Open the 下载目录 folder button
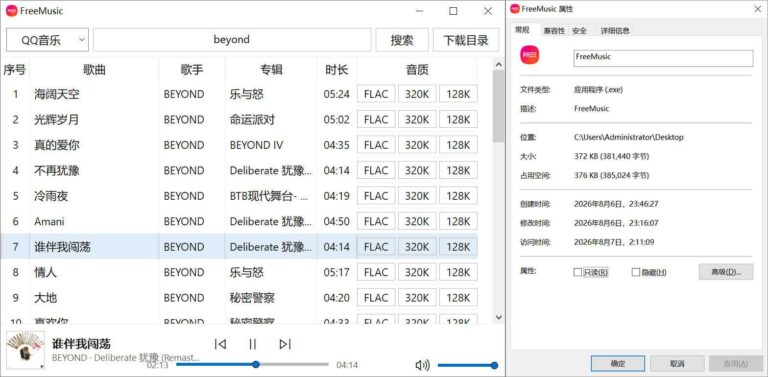The height and width of the screenshot is (377, 768). pyautogui.click(x=466, y=40)
